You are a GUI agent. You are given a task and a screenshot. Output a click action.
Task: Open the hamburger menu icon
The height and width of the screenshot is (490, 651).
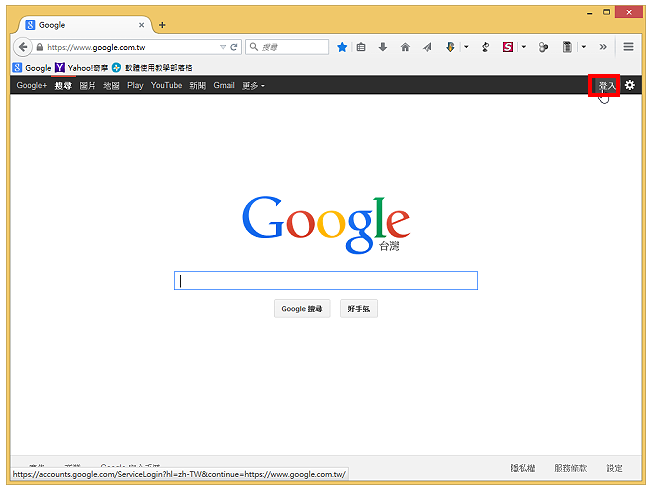pyautogui.click(x=628, y=47)
